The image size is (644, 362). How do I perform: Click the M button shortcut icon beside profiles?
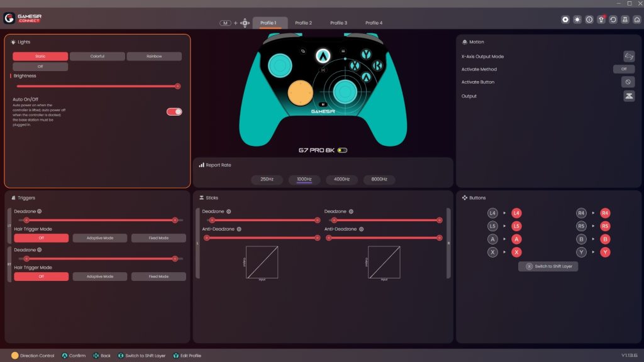click(x=225, y=23)
